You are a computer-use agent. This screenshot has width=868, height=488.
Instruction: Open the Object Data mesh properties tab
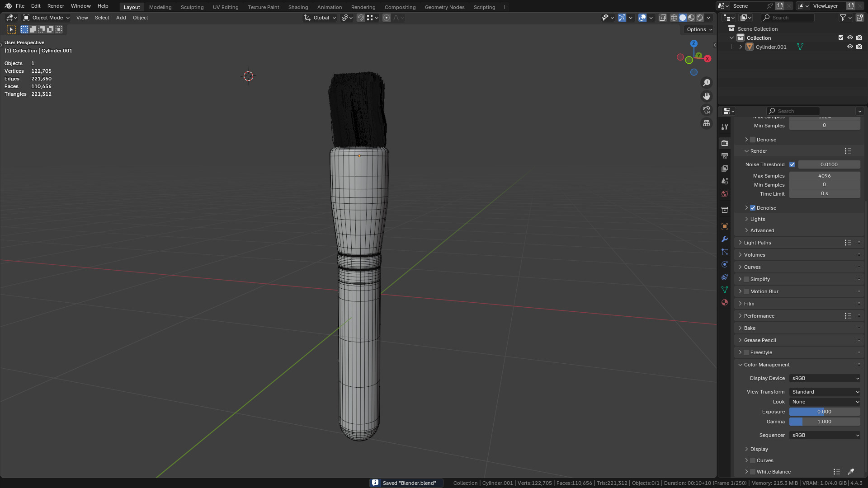pos(725,290)
